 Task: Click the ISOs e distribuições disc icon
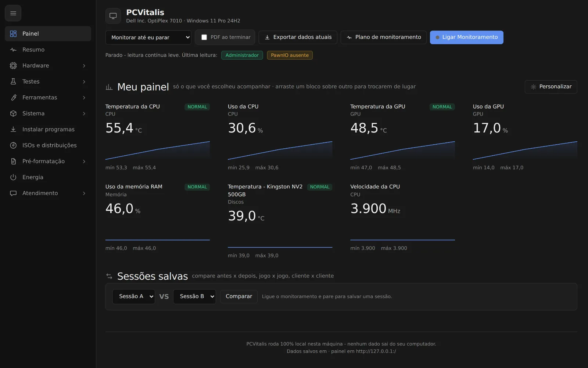[x=13, y=145]
